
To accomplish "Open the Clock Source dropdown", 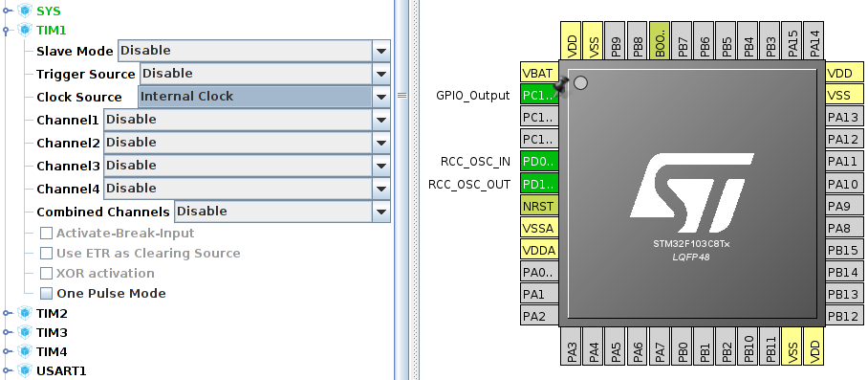I will [x=264, y=97].
